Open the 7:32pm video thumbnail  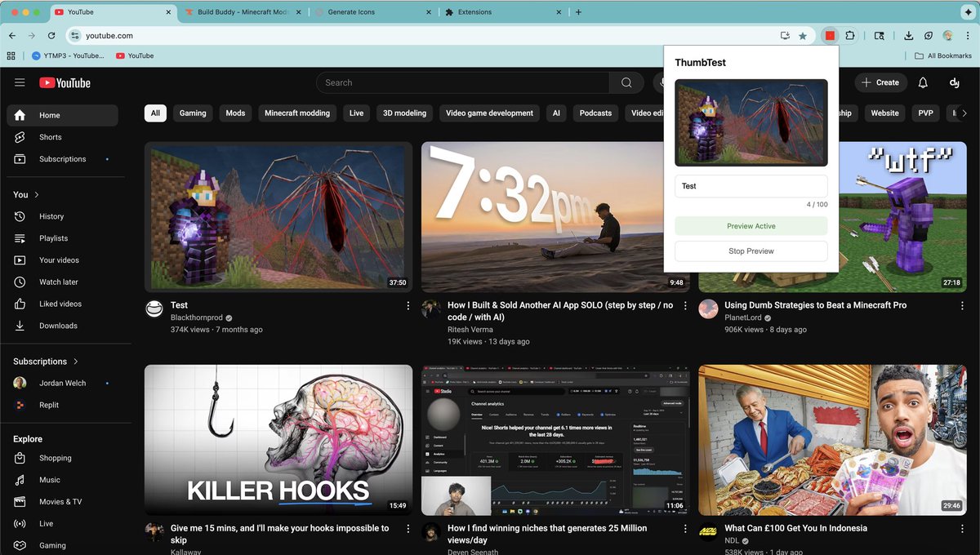point(555,217)
